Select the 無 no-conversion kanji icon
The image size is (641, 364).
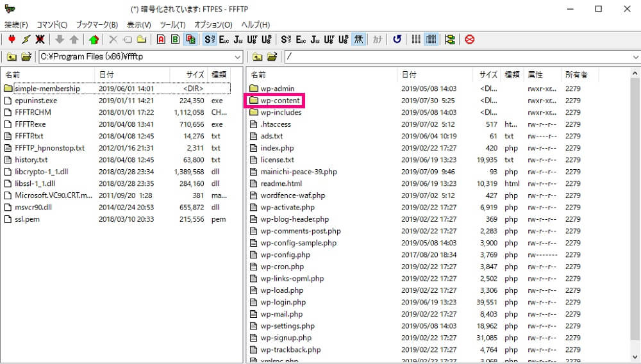point(358,39)
